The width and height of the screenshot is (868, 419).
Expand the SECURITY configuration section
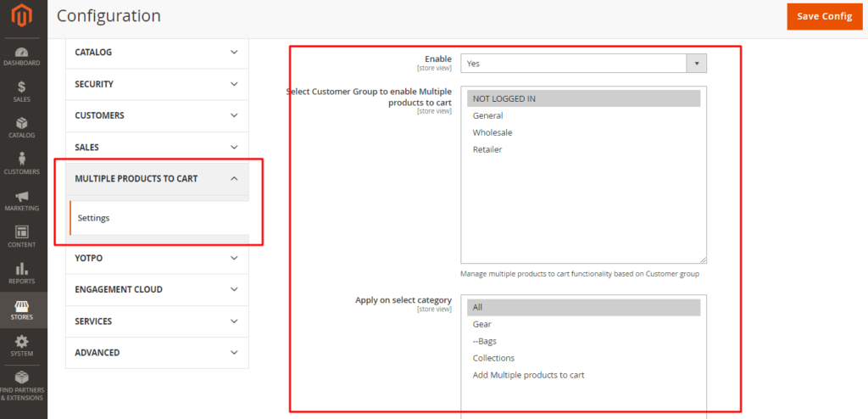click(157, 84)
